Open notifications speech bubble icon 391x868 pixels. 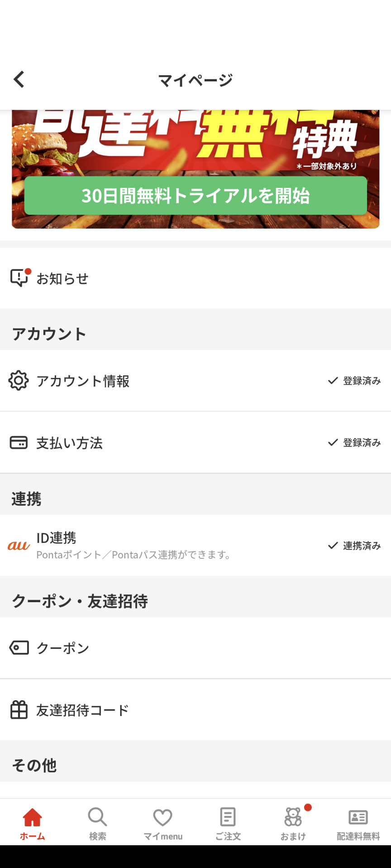[x=19, y=278]
